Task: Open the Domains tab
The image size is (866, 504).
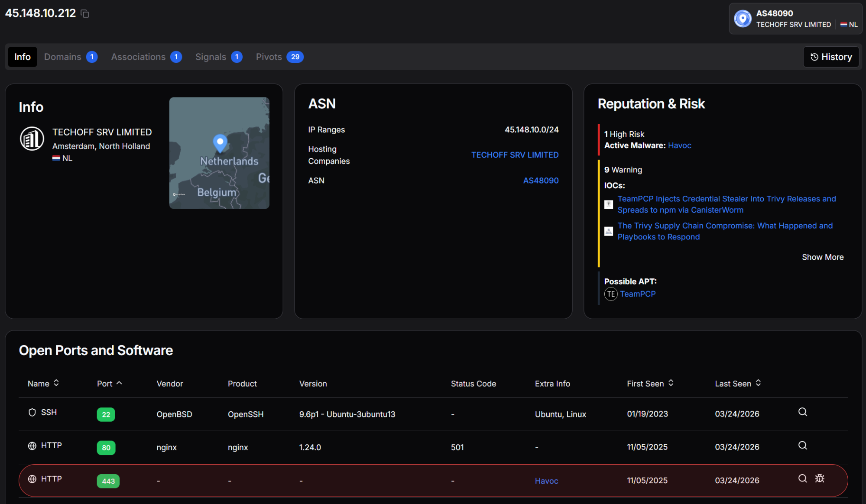Action: (62, 57)
